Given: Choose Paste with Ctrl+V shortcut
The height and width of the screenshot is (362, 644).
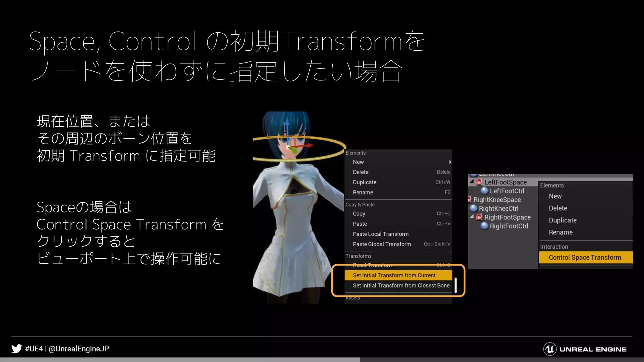Looking at the screenshot, I should coord(398,224).
